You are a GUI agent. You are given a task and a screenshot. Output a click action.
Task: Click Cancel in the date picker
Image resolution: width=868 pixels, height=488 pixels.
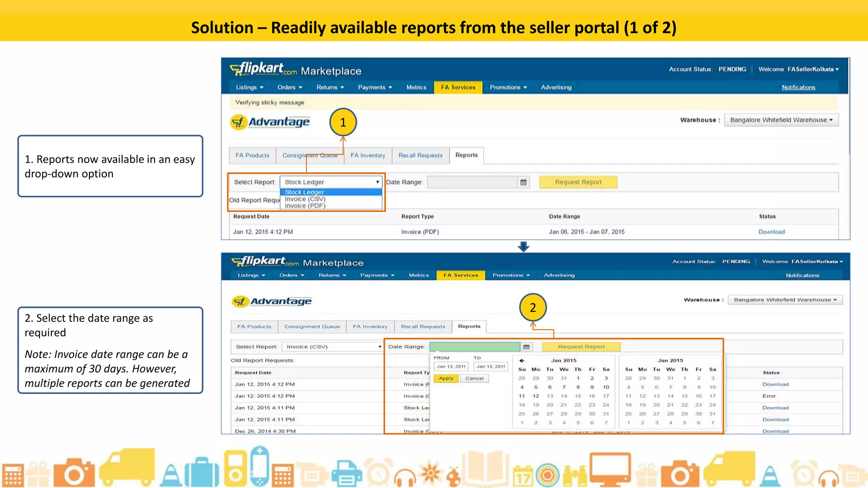click(474, 378)
